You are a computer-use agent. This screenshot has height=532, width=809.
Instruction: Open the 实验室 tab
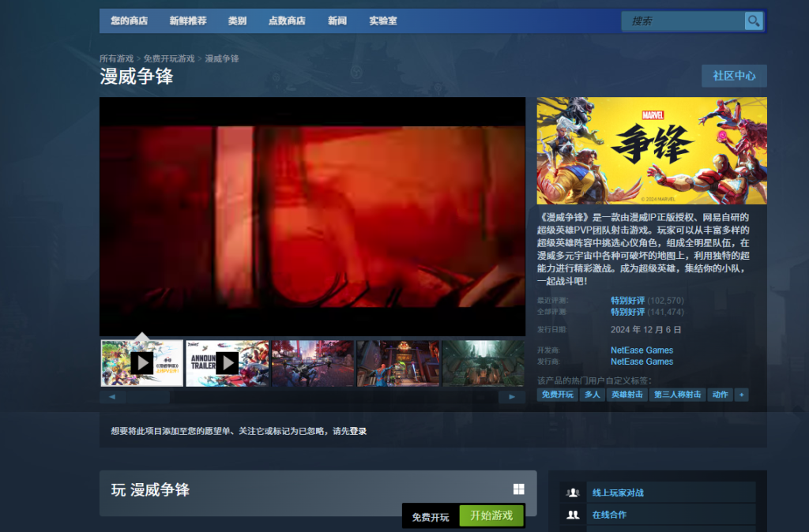(x=383, y=21)
